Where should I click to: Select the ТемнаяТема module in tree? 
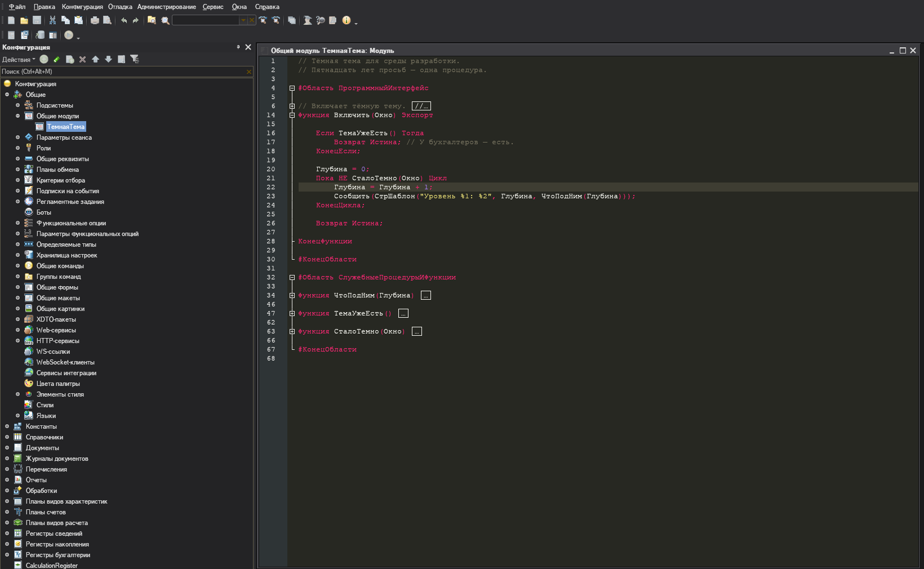pyautogui.click(x=66, y=127)
